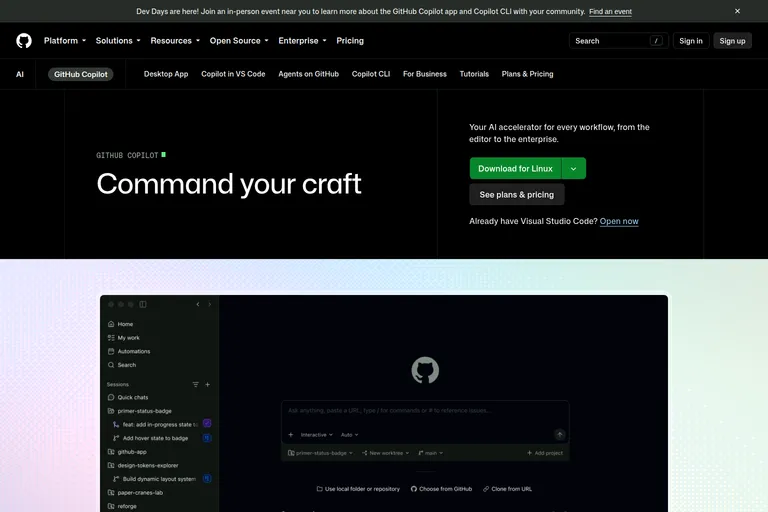The width and height of the screenshot is (768, 512).
Task: Click the purple badge on feat: add in-progress row
Action: point(207,423)
